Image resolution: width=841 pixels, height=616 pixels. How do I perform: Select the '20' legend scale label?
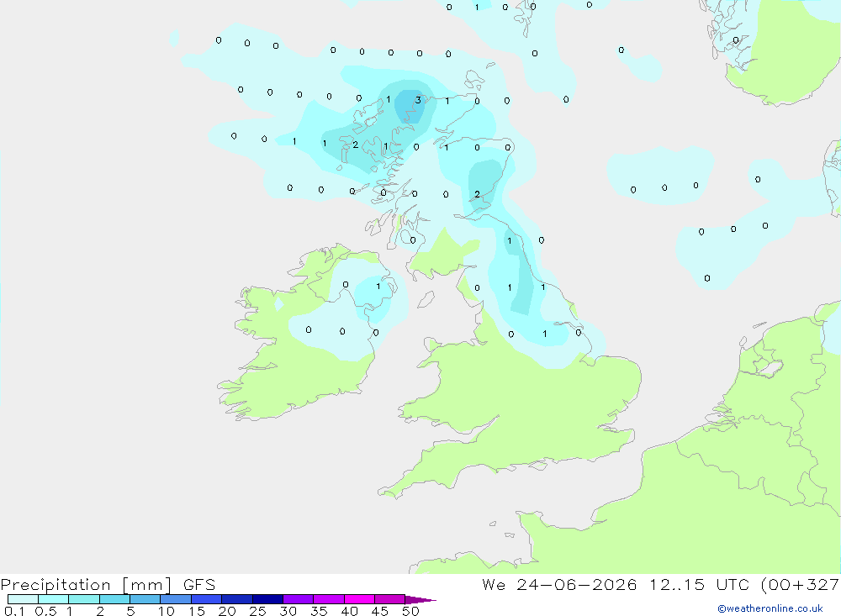click(227, 611)
